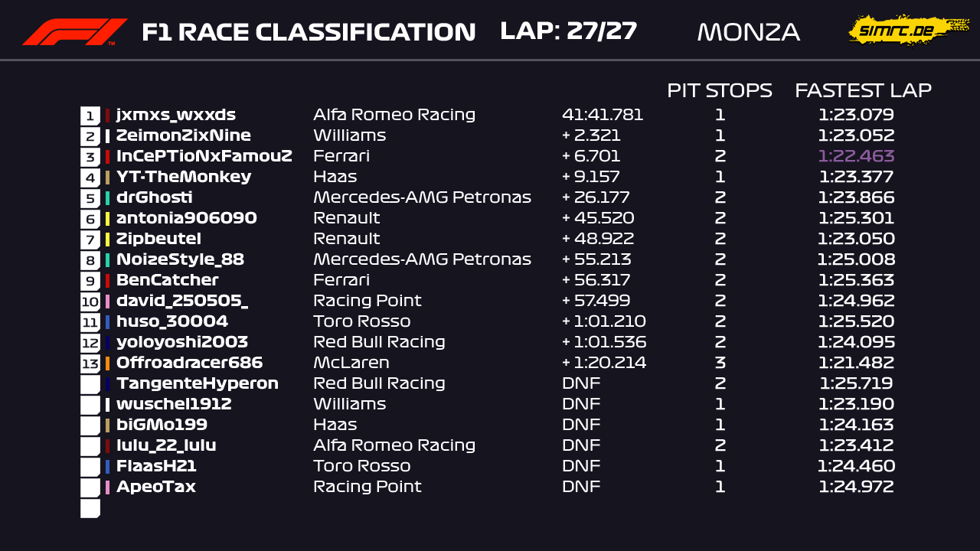Click the DNF status for TangenteHyperon

pyautogui.click(x=581, y=384)
